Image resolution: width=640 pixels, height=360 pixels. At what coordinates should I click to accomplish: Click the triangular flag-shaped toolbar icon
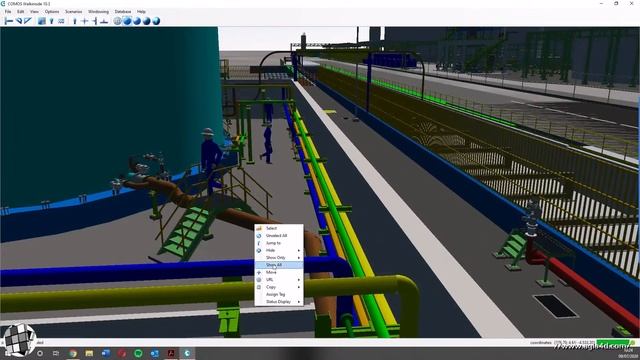tap(28, 21)
